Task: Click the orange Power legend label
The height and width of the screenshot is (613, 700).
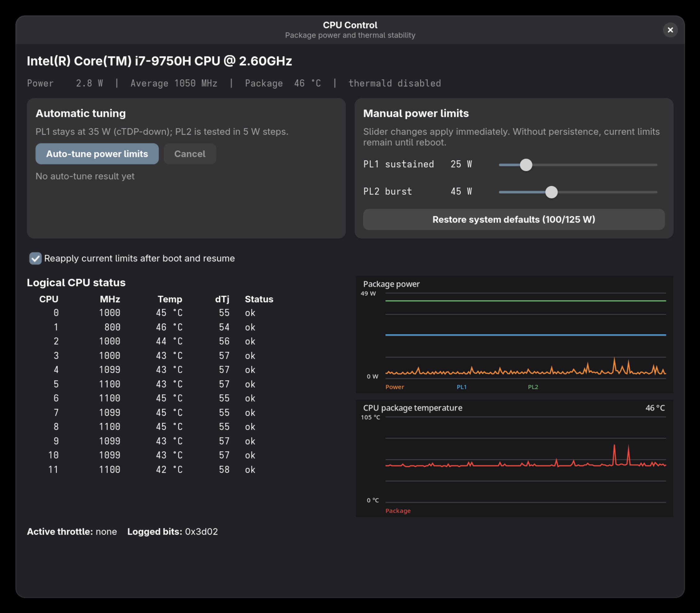Action: click(x=395, y=387)
